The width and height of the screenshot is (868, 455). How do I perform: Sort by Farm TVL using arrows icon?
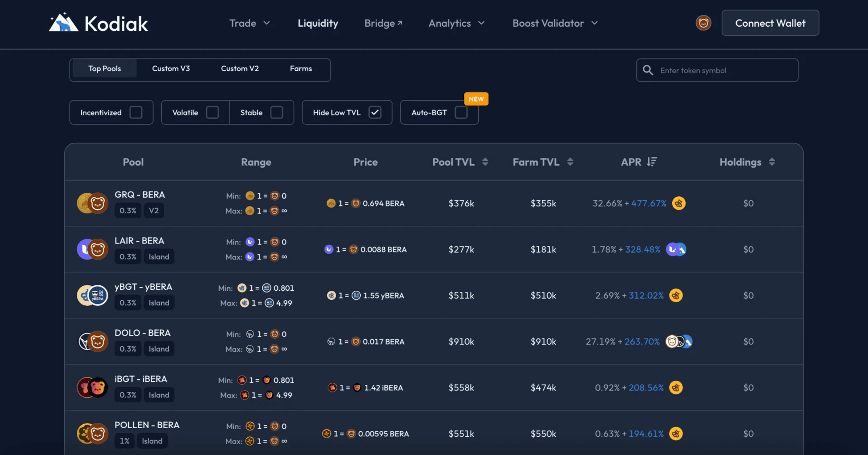[x=570, y=162]
